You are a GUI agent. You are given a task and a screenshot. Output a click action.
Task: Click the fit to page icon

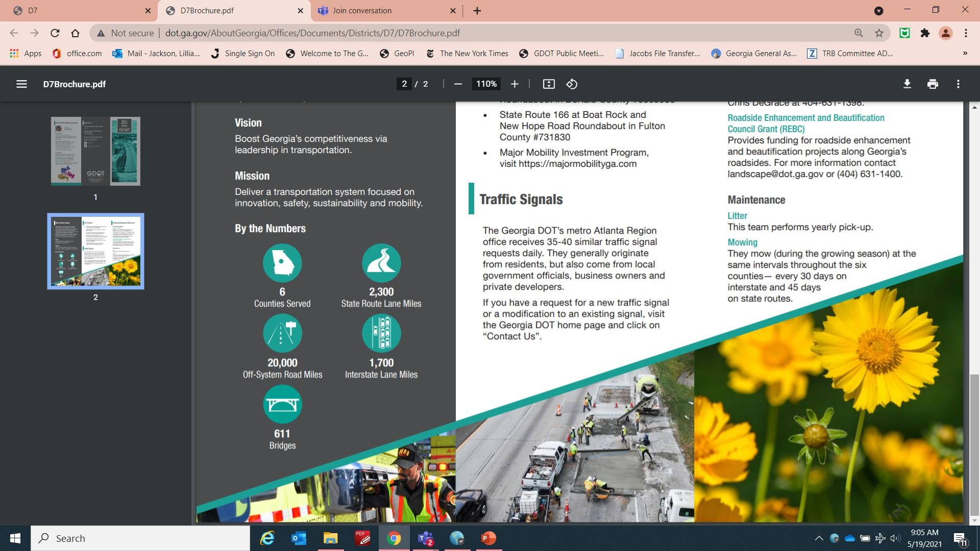(549, 84)
